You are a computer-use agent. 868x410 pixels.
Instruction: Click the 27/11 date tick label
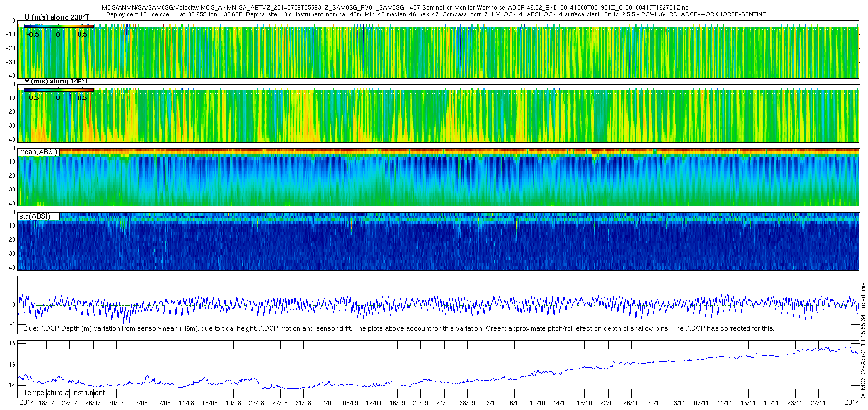point(818,403)
